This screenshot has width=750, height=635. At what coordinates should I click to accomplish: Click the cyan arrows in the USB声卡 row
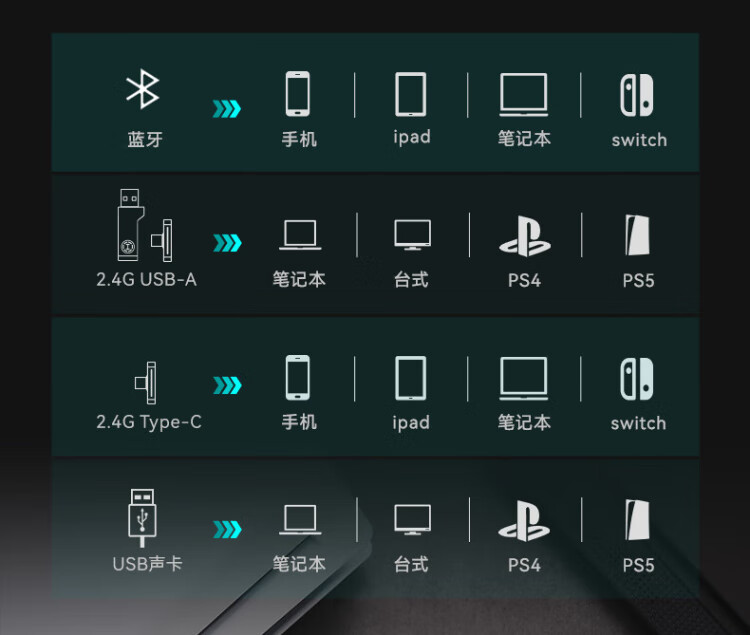coord(227,529)
